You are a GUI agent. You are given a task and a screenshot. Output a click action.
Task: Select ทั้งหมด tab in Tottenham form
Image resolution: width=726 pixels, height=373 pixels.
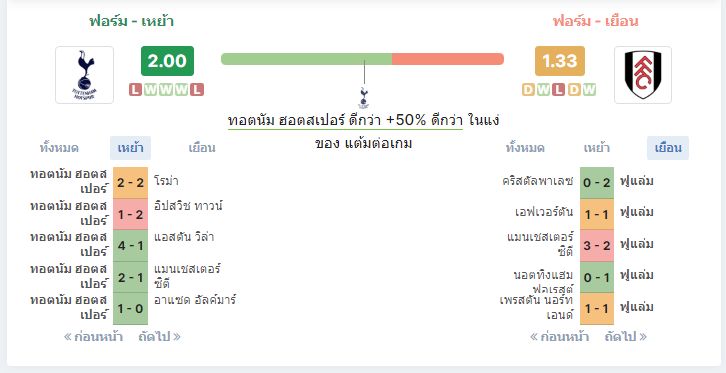tap(59, 148)
